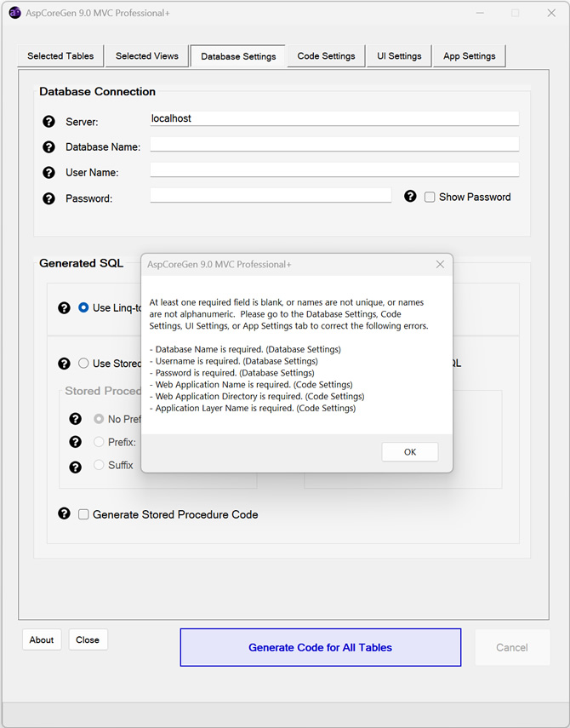Click the Database Connection group heading
The width and height of the screenshot is (570, 728).
pos(97,91)
